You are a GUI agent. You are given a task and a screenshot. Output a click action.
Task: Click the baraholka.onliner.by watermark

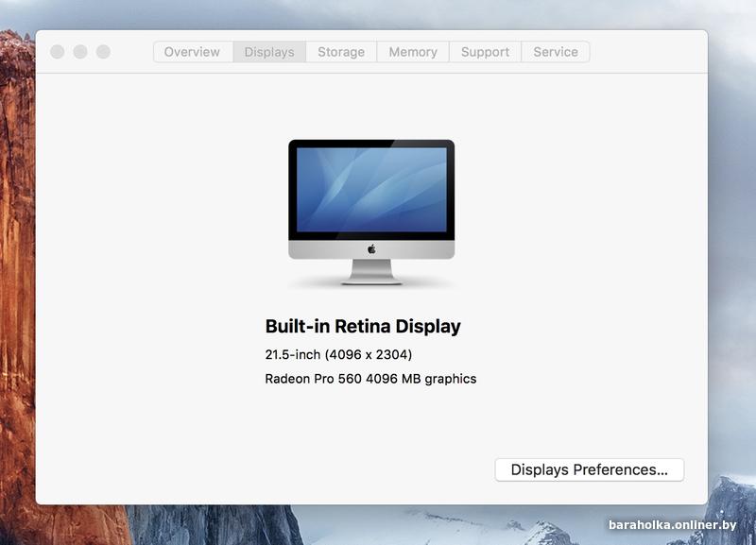click(x=672, y=525)
